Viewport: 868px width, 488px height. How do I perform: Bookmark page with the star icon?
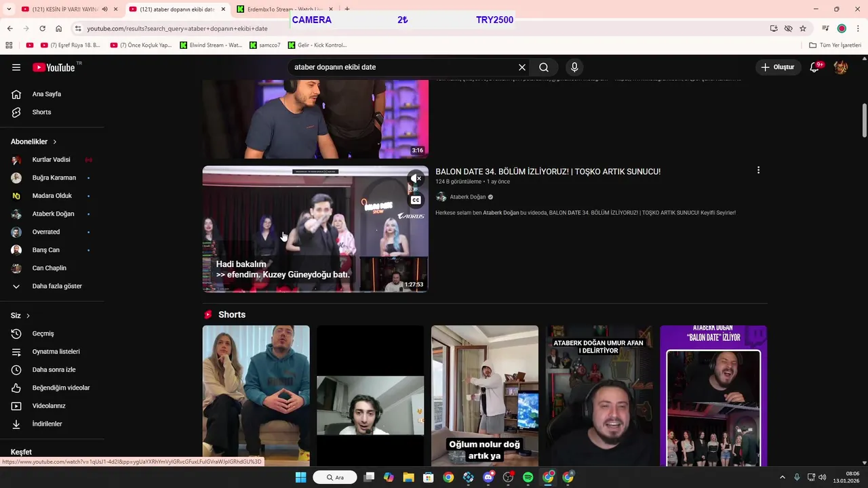(x=803, y=28)
